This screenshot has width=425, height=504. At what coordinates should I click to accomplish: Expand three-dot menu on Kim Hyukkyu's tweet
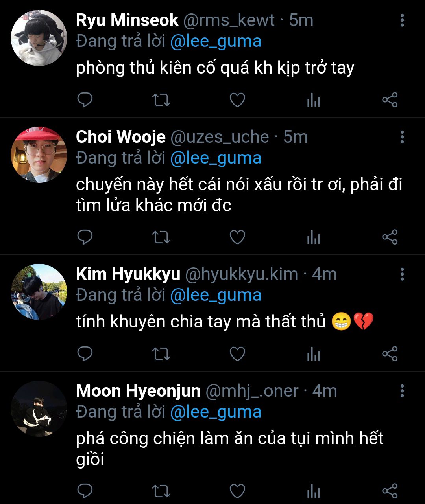coord(402,274)
